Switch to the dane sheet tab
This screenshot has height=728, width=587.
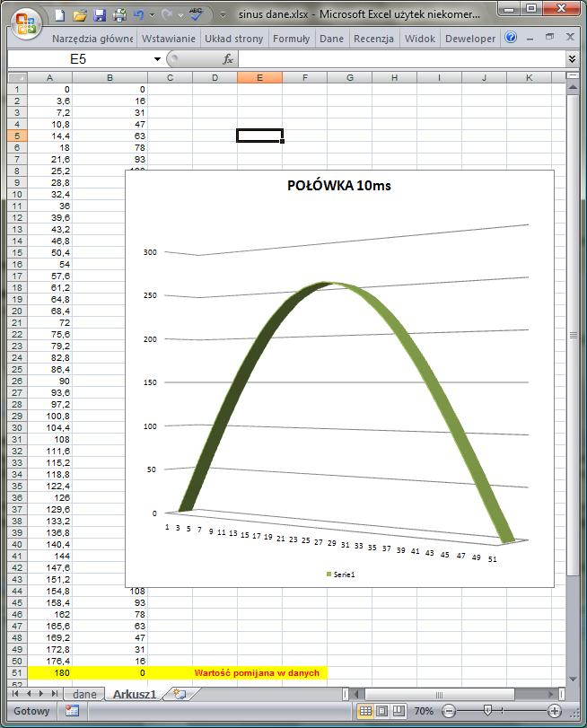tap(84, 694)
